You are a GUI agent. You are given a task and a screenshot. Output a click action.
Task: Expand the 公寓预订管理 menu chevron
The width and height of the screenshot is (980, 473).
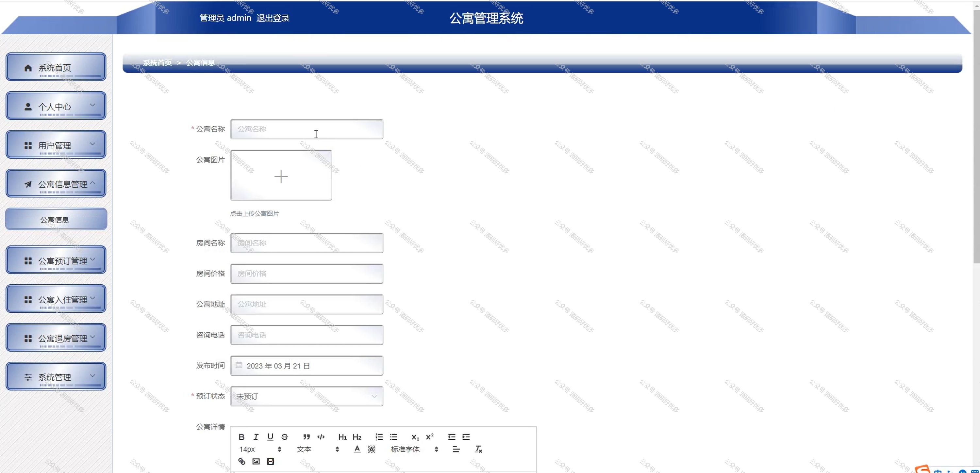(92, 259)
